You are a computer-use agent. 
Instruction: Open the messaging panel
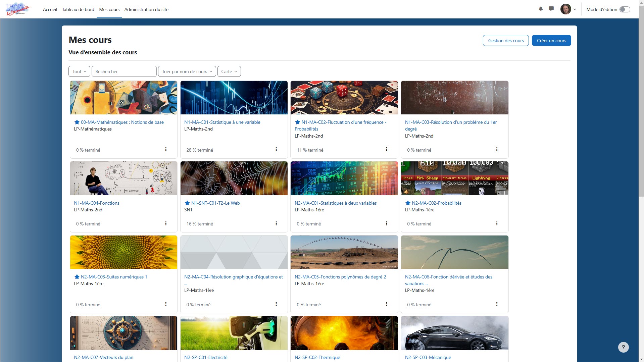(x=551, y=9)
